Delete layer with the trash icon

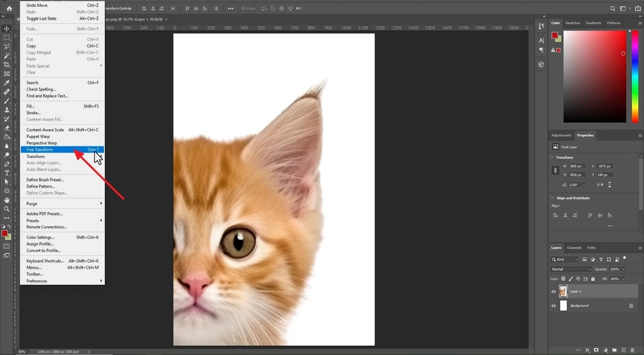click(633, 350)
